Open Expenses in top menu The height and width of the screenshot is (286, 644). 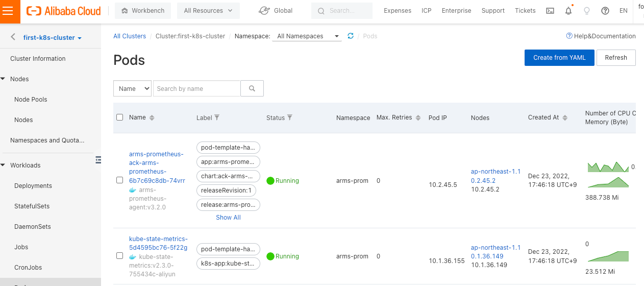click(398, 11)
